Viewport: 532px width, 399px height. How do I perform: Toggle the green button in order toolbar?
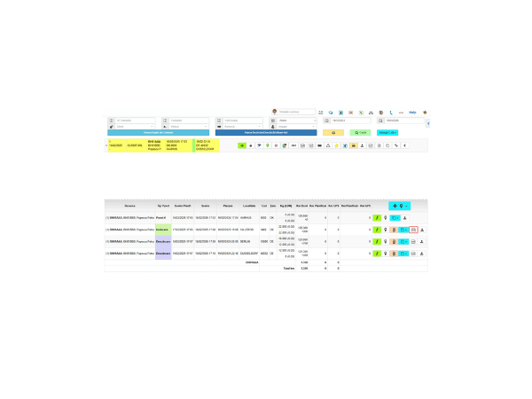click(243, 145)
